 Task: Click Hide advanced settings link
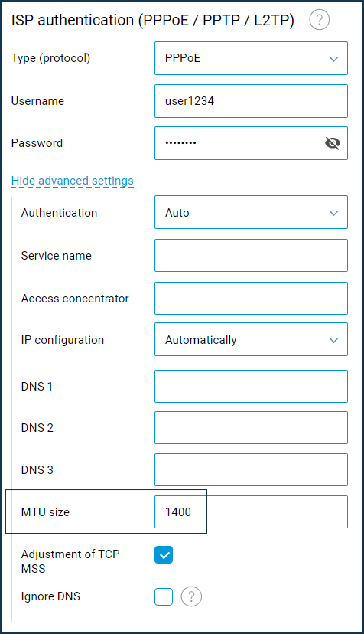click(x=73, y=181)
